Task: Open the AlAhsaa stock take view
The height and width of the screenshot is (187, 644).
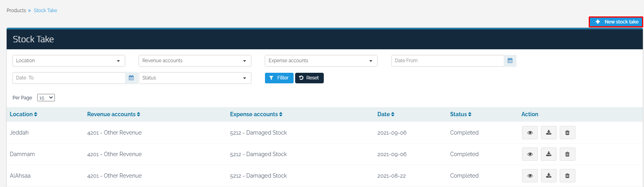Action: (530, 176)
